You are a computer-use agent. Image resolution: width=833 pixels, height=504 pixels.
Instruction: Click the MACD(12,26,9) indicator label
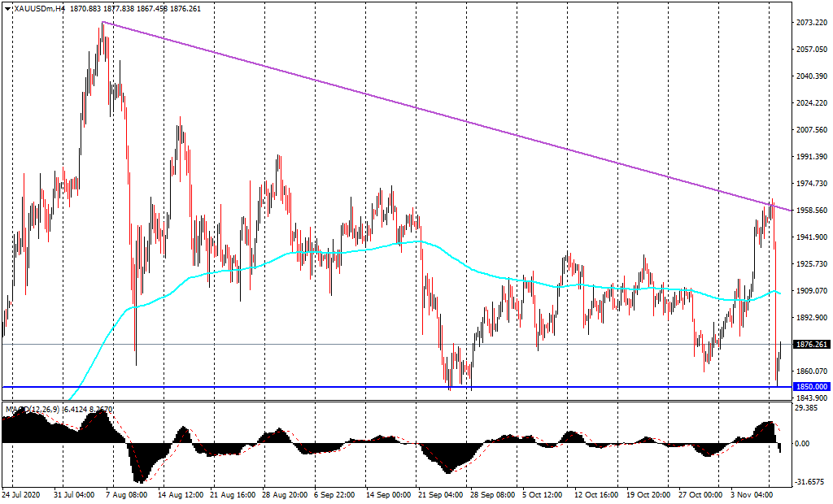click(30, 409)
